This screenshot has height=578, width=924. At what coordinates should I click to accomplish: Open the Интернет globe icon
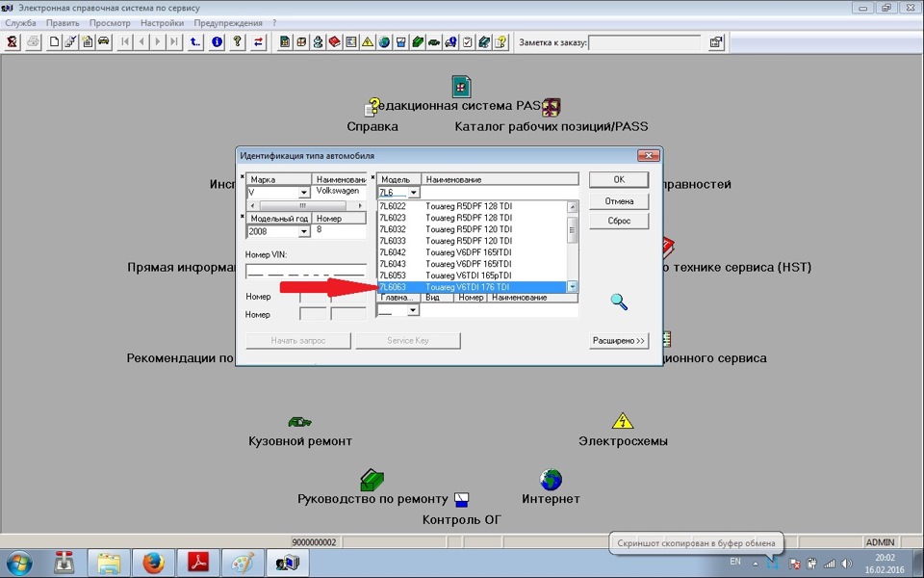pyautogui.click(x=551, y=480)
